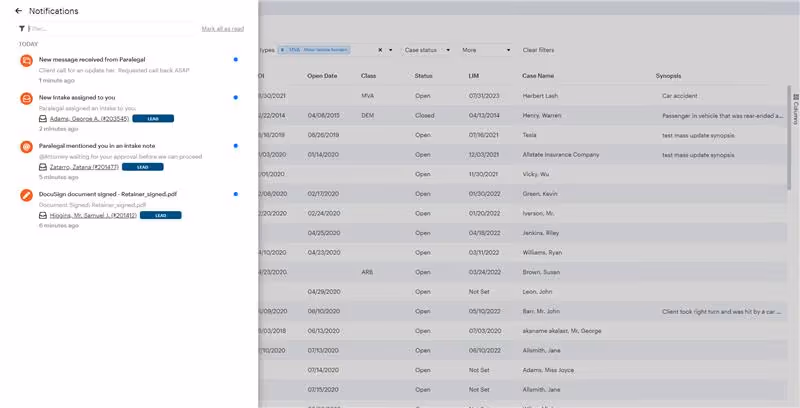Click the vertical scrollbar of the case table

point(789,138)
